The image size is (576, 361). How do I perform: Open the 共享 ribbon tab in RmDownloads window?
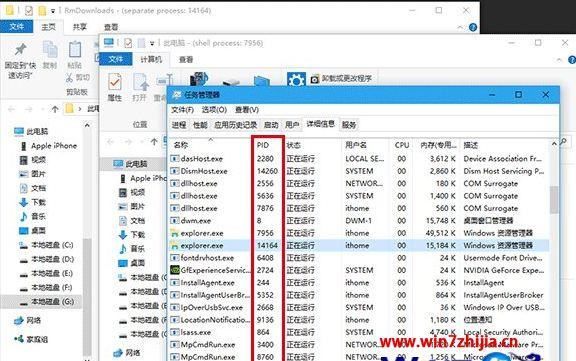(80, 27)
